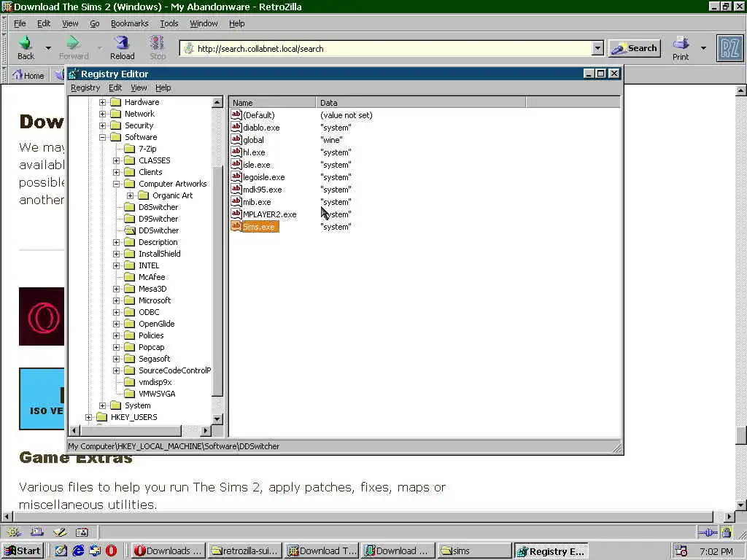Collapse the Computer Artworks key

tap(116, 184)
